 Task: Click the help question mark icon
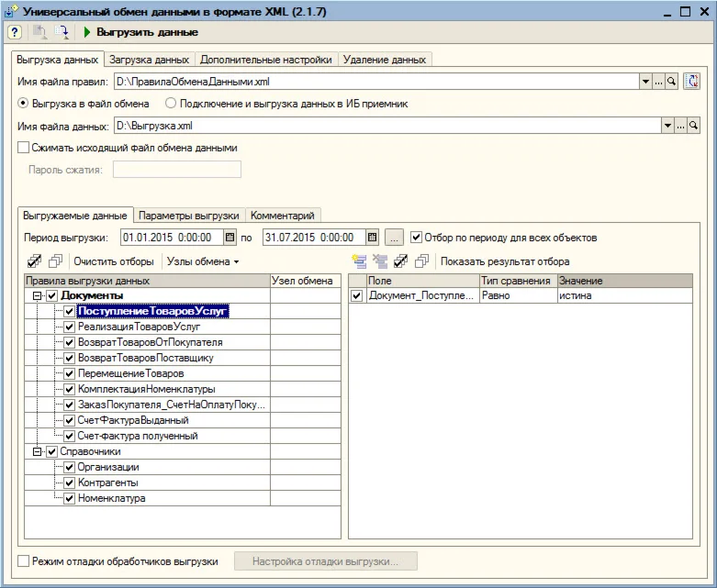(15, 32)
